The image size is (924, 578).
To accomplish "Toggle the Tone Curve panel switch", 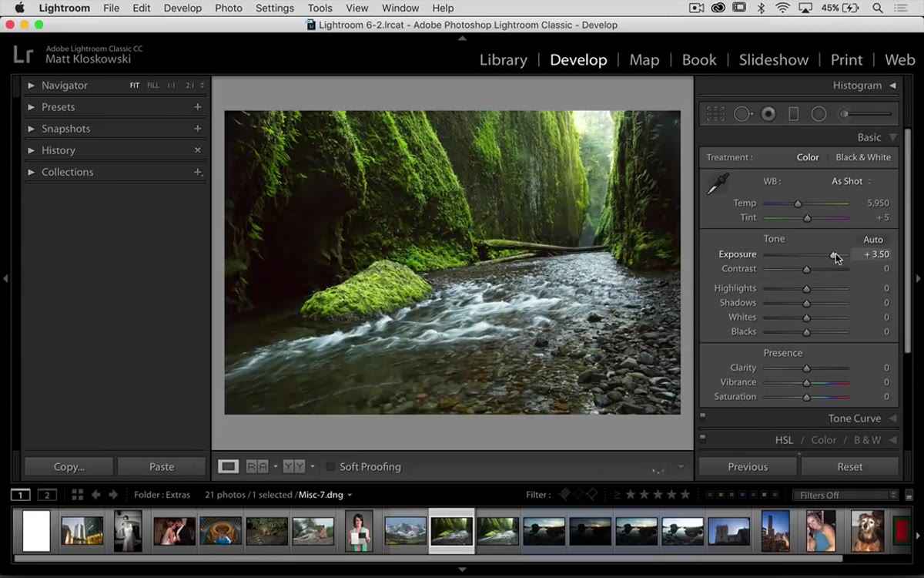I will click(x=702, y=415).
